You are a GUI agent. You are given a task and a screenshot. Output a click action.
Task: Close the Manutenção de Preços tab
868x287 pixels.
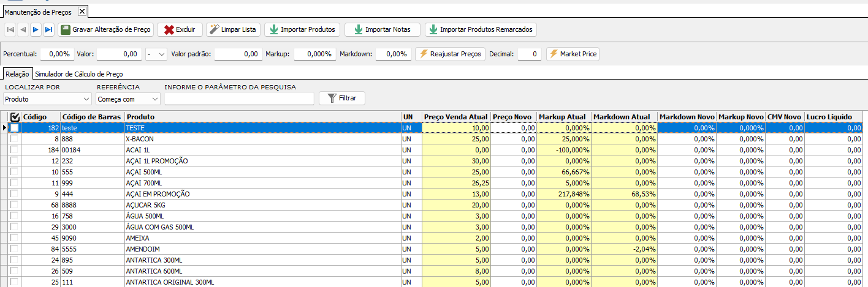click(82, 12)
